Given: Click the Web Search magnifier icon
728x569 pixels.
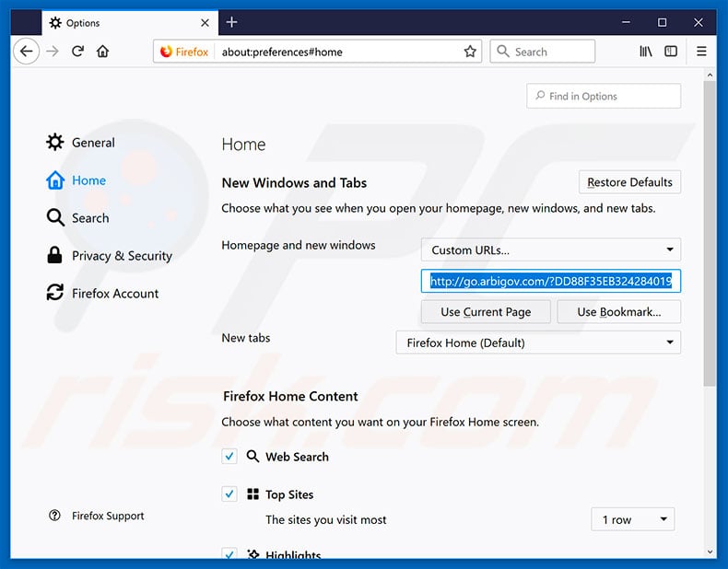Looking at the screenshot, I should [252, 457].
